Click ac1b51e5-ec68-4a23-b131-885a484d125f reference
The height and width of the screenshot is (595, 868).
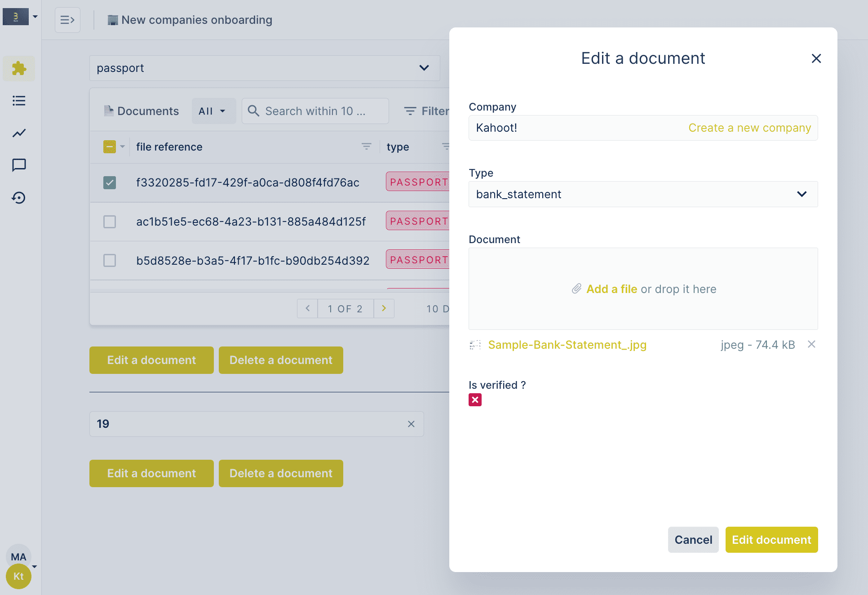[251, 222]
